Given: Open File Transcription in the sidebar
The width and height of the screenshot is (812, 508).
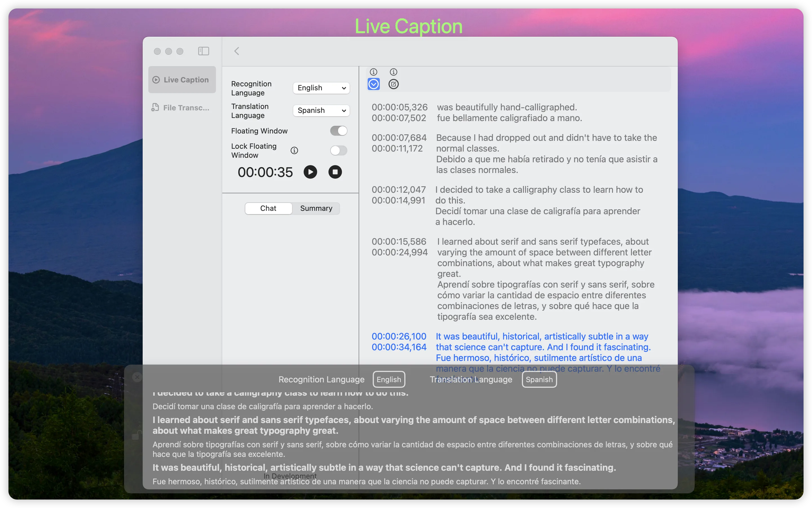Looking at the screenshot, I should (x=182, y=108).
